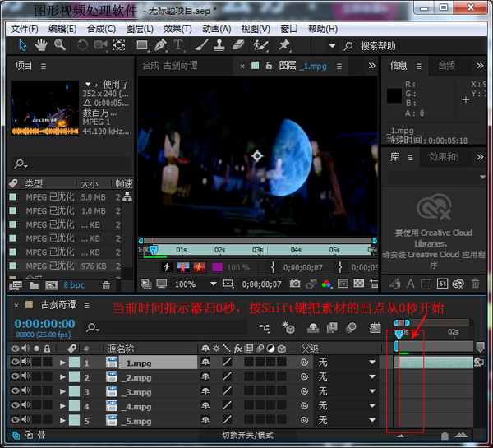Select the Unified Camera tool

tap(101, 45)
